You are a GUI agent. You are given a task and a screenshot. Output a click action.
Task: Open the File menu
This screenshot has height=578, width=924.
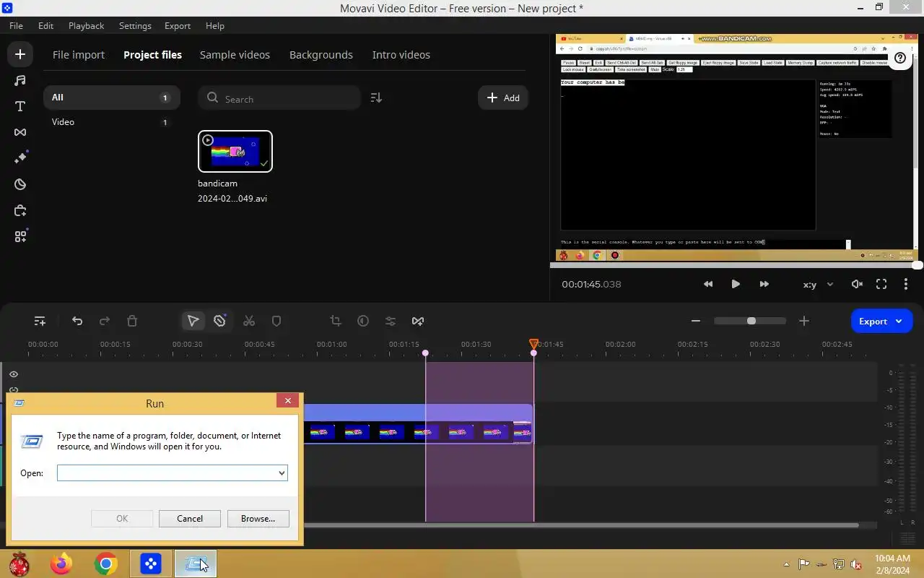pyautogui.click(x=16, y=25)
